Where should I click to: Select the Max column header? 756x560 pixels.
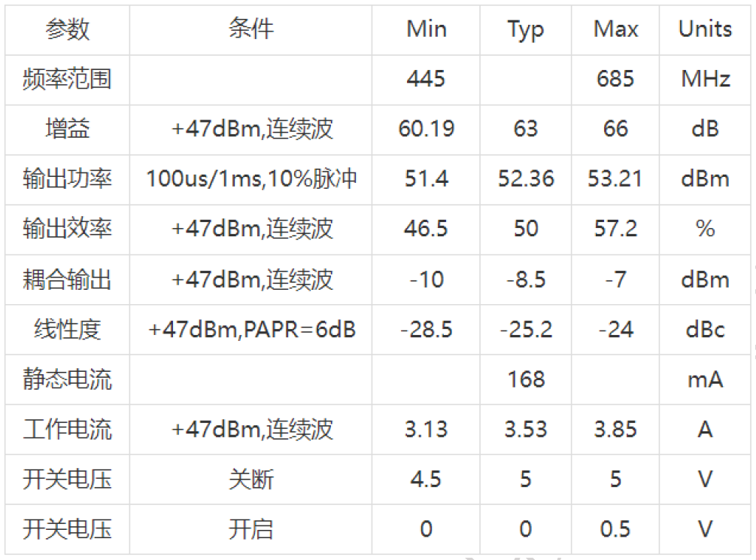coord(615,29)
